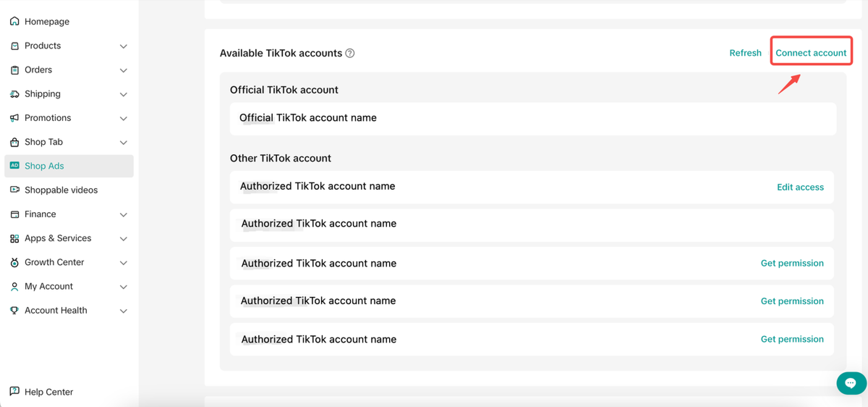Open the Shop Tab menu item
This screenshot has height=407, width=868.
point(44,142)
